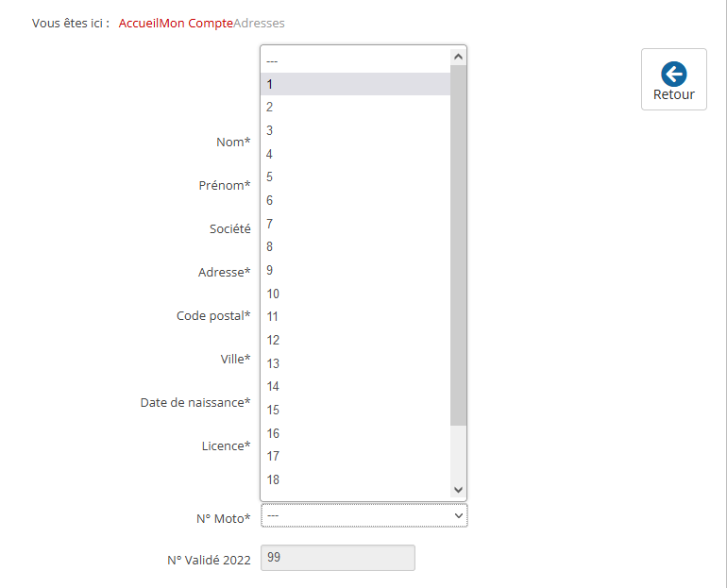Image resolution: width=727 pixels, height=588 pixels.
Task: Select number 13 from the options
Action: tap(355, 363)
